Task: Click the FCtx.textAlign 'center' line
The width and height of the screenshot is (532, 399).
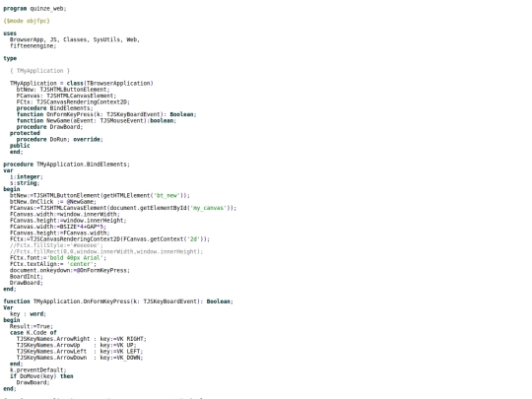Action: coord(53,264)
